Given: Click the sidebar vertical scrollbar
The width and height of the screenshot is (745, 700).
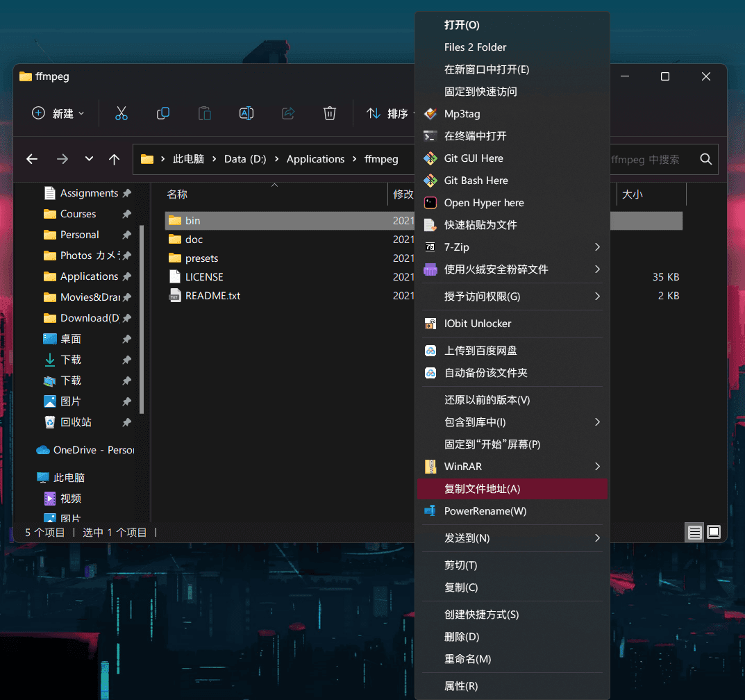Looking at the screenshot, I should tap(142, 319).
